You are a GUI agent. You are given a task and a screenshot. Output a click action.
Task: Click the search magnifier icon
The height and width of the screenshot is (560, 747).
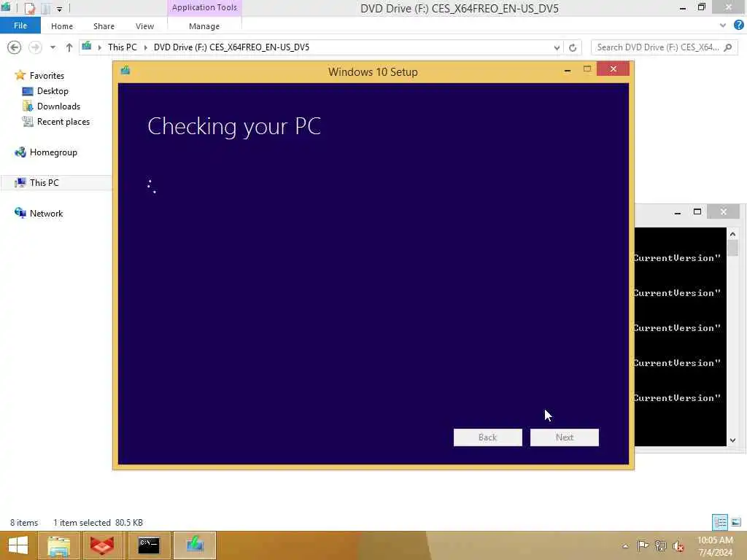click(728, 47)
